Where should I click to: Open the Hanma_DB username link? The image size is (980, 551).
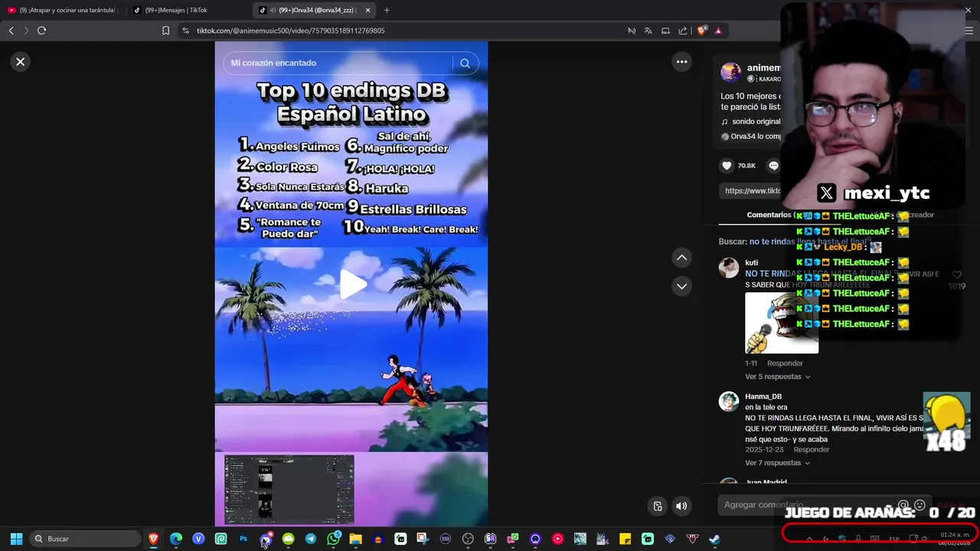click(763, 396)
